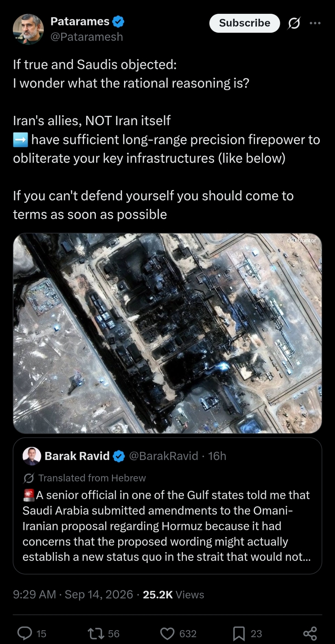Bookmark this post

(x=239, y=633)
